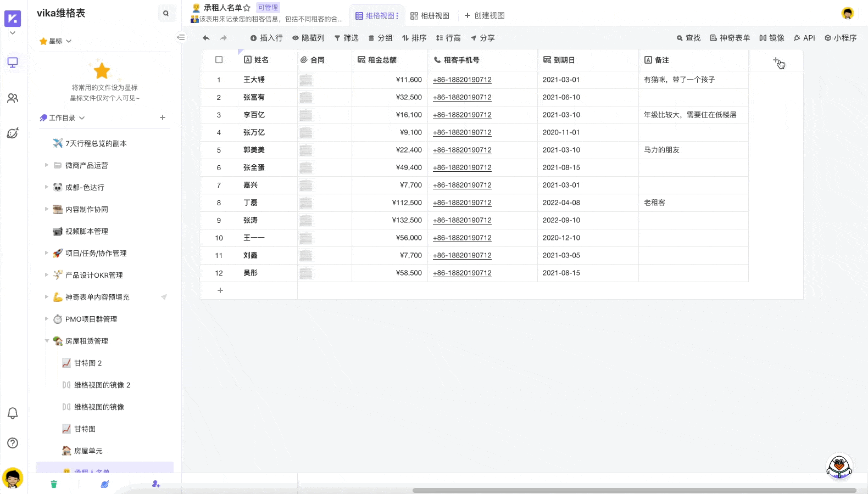Viewport: 868px width, 494px height.
Task: Star the 承租人名单 datasheet
Action: [247, 8]
